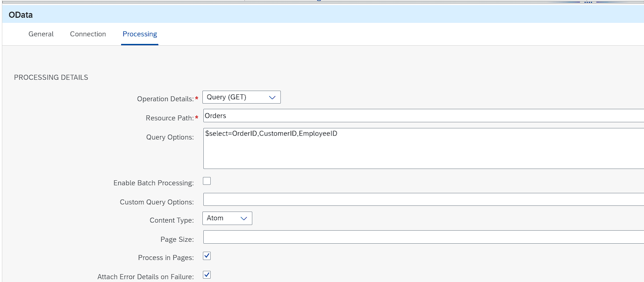Screen dimensions: 644x282
Task: Switch to the Connection tab
Action: (88, 34)
